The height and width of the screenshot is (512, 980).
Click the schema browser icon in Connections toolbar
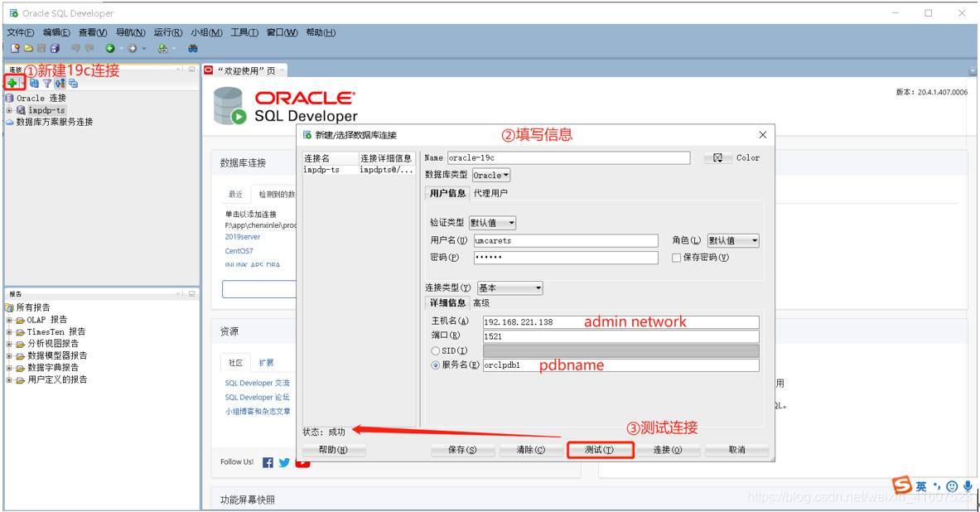pyautogui.click(x=60, y=83)
